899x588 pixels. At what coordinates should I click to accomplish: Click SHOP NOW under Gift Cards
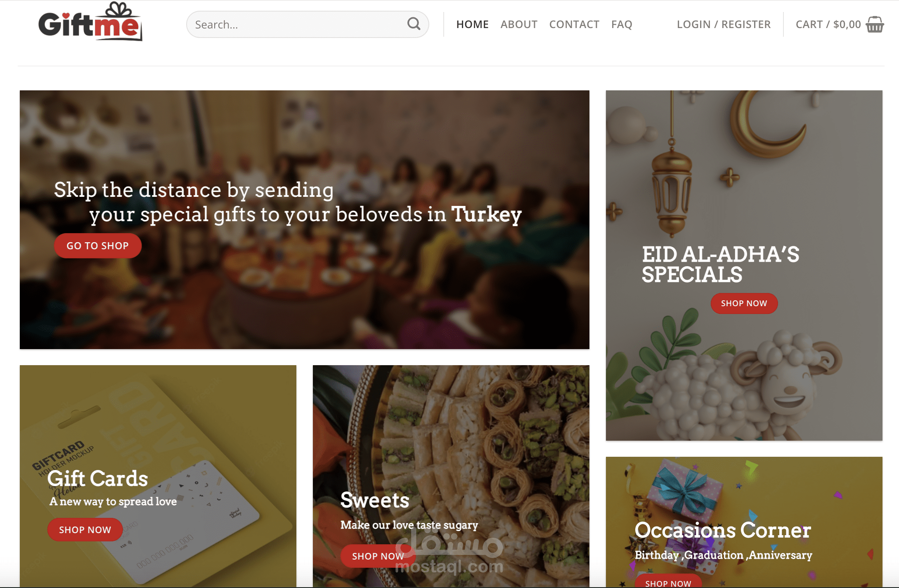click(x=85, y=529)
